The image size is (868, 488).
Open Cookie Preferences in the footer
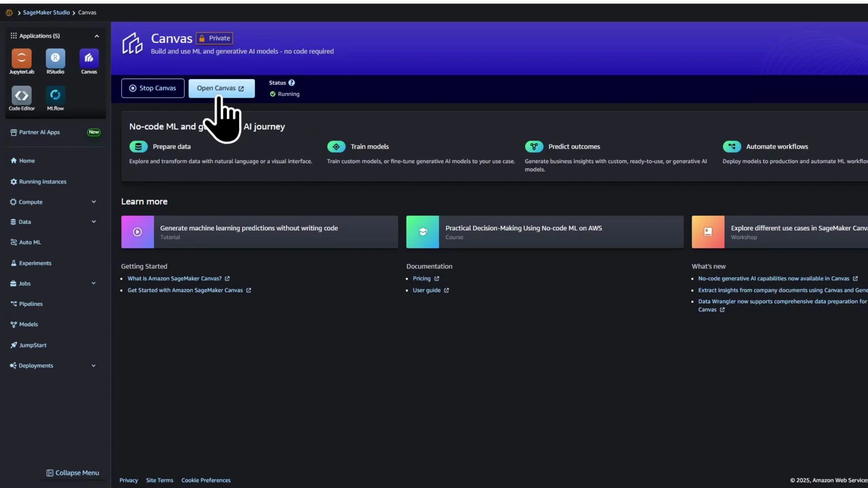[x=206, y=480]
